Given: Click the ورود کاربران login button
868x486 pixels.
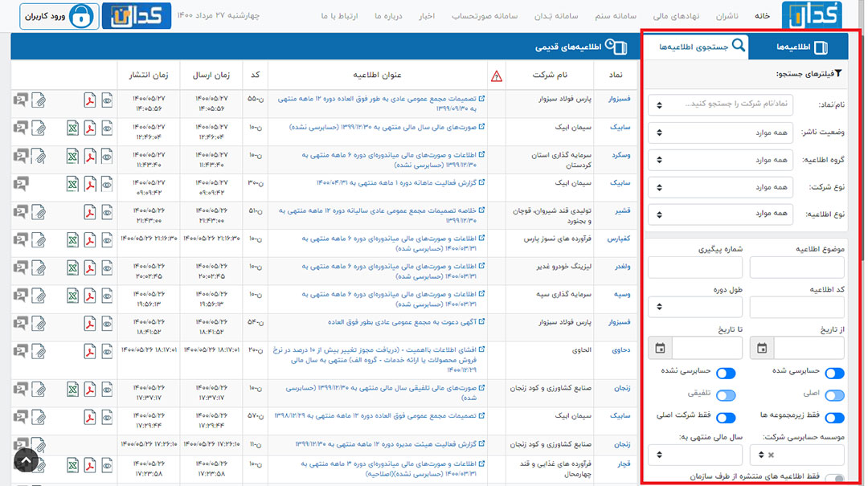Looking at the screenshot, I should click(x=59, y=16).
